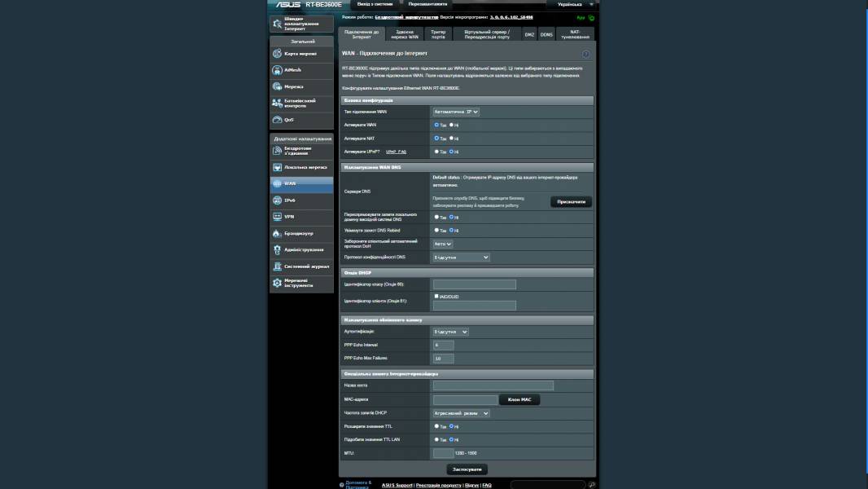Viewport: 868px width, 489px height.
Task: Click the Застосувати apply button
Action: pyautogui.click(x=467, y=469)
